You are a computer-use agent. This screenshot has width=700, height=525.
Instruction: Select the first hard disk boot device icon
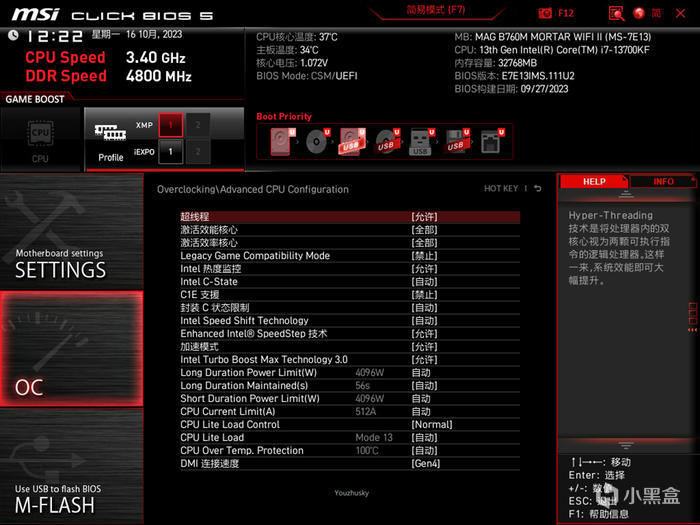(283, 142)
